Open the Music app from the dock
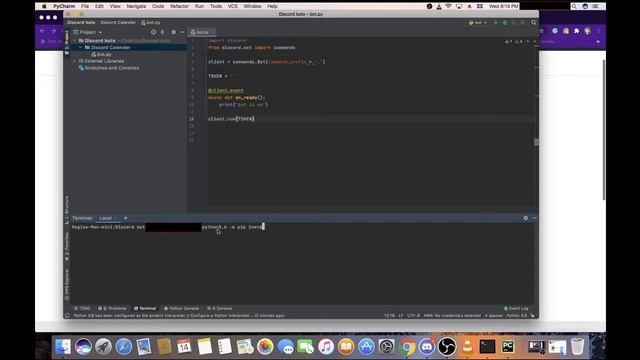 [x=326, y=347]
